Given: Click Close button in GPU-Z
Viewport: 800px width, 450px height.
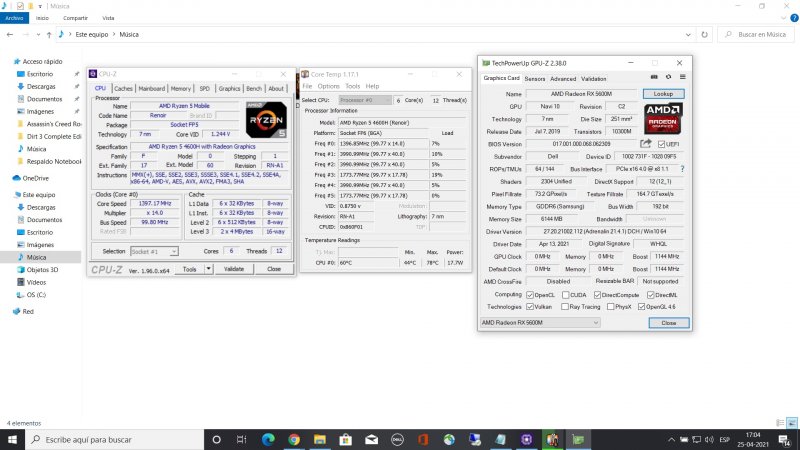Looking at the screenshot, I should (669, 323).
